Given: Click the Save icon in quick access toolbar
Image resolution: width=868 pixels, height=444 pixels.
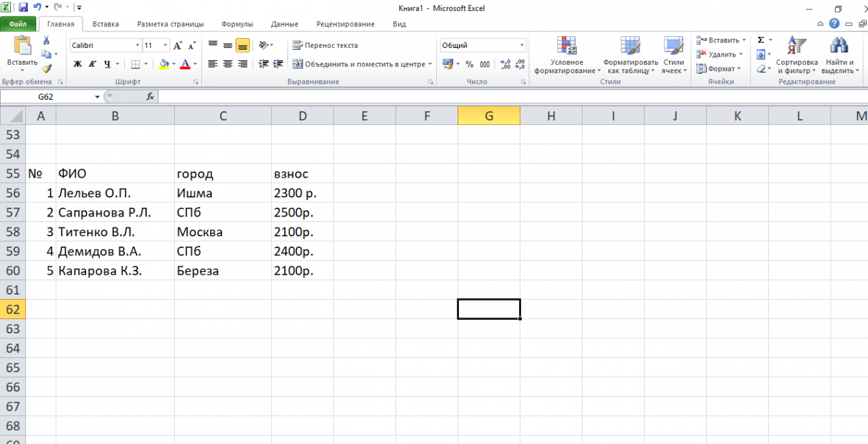Looking at the screenshot, I should pyautogui.click(x=23, y=8).
